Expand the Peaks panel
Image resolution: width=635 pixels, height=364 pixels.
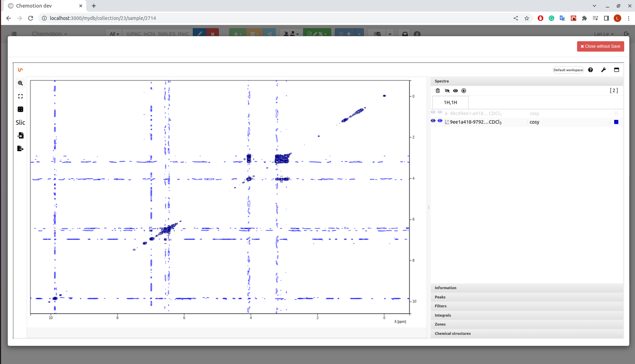coord(440,297)
